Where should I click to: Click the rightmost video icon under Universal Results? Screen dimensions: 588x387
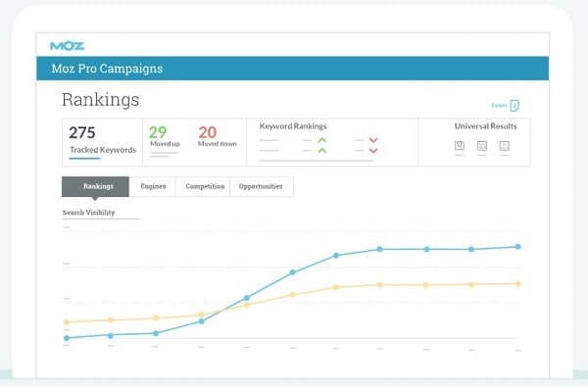click(x=505, y=146)
